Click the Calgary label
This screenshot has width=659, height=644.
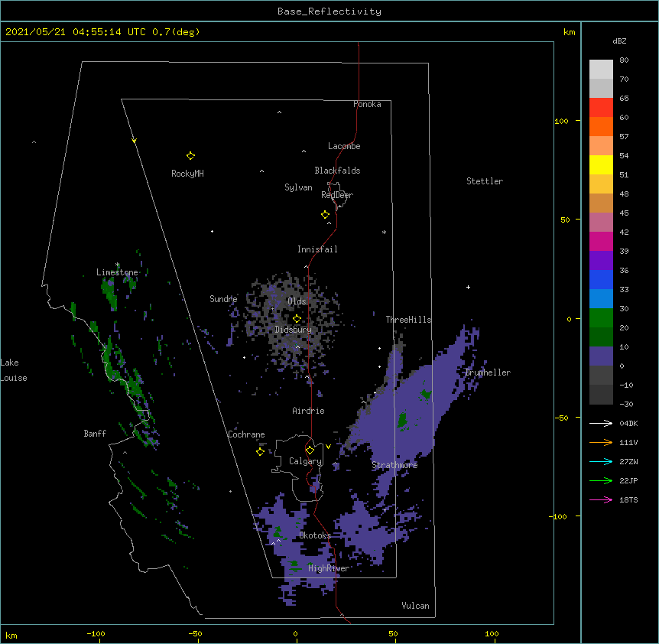305,461
